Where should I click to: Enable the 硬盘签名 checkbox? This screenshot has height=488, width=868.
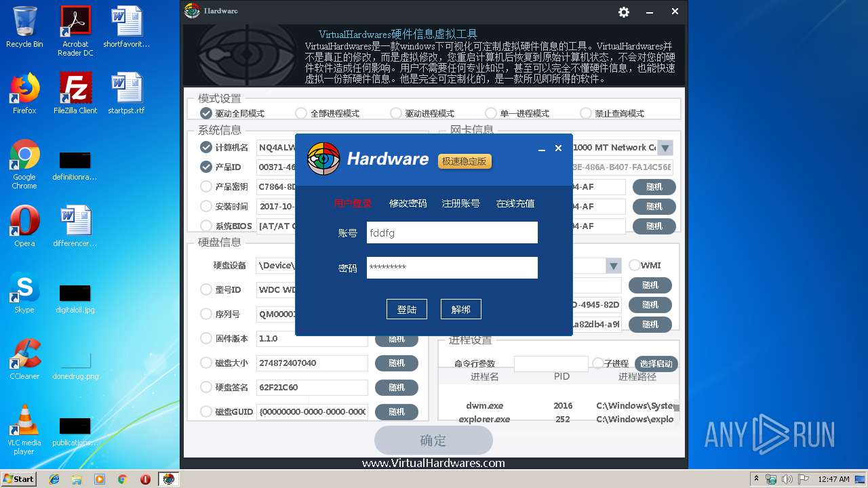206,387
